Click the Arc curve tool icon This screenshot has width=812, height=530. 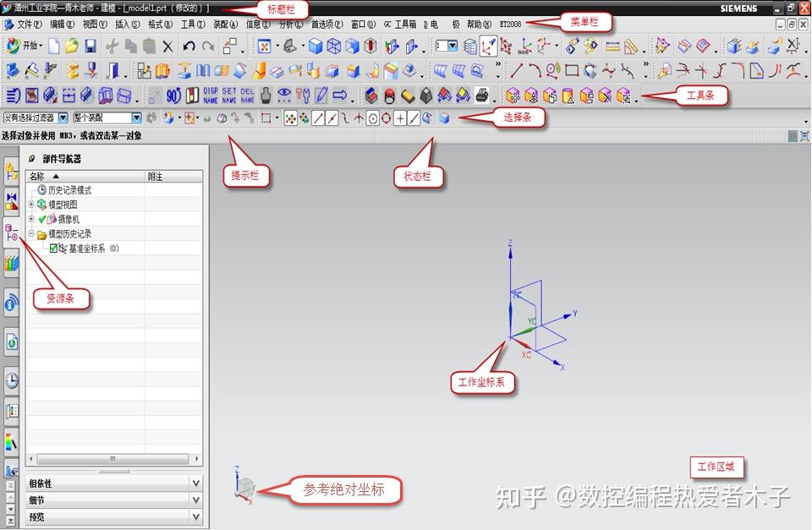point(535,70)
